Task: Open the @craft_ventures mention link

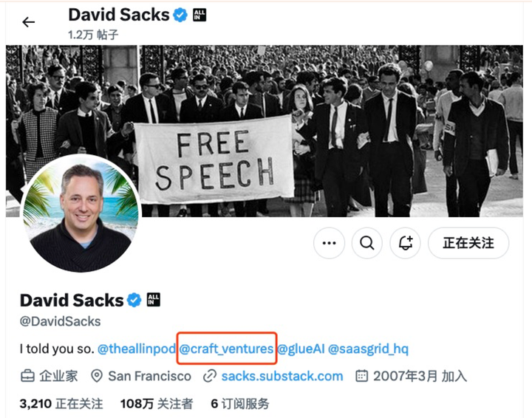Action: (226, 349)
